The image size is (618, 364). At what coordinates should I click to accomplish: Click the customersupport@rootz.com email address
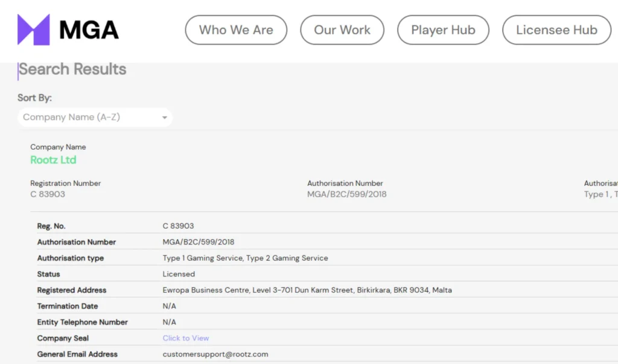tap(215, 354)
